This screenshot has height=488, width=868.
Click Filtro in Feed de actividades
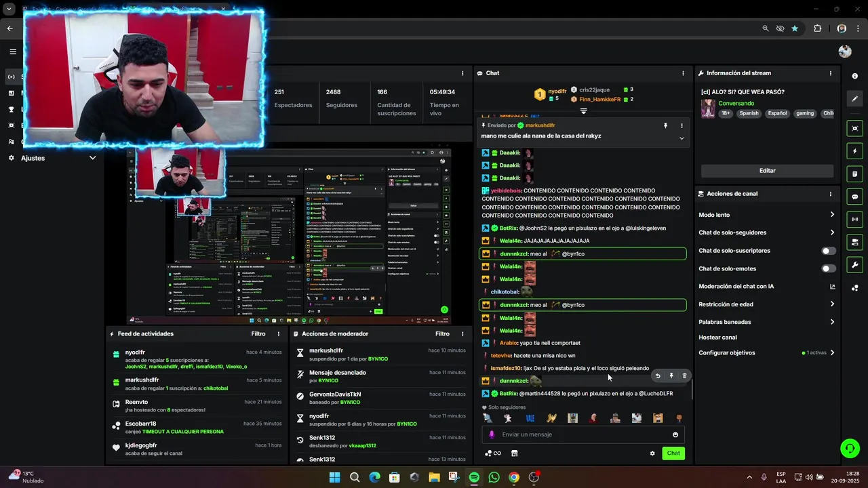(x=258, y=334)
